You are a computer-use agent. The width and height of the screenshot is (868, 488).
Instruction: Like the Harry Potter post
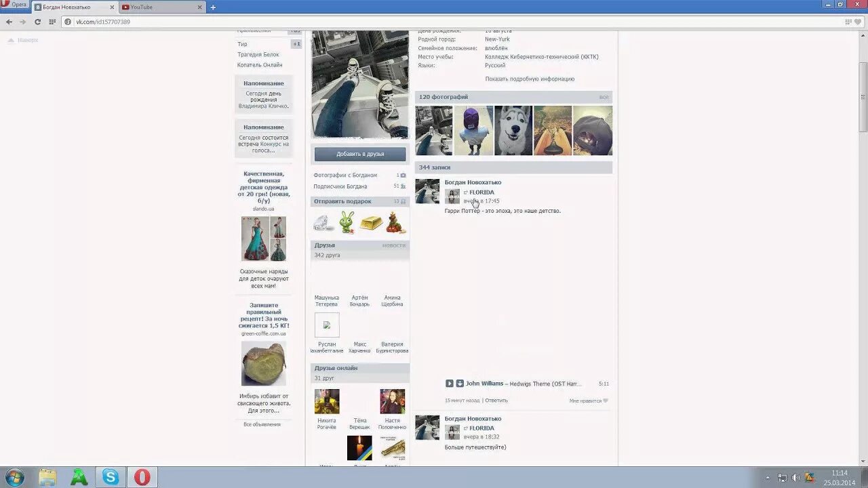[589, 401]
